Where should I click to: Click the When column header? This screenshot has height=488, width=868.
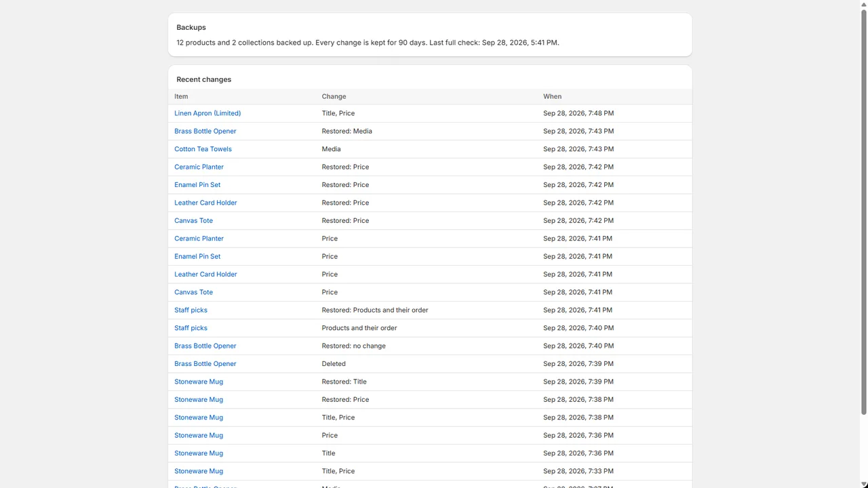pos(552,96)
